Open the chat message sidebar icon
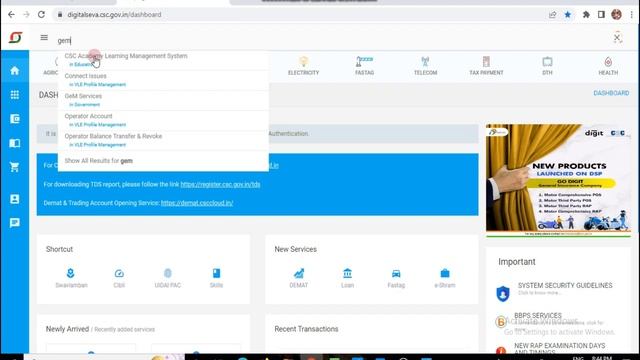Viewport: 640px width, 360px height. [x=15, y=222]
